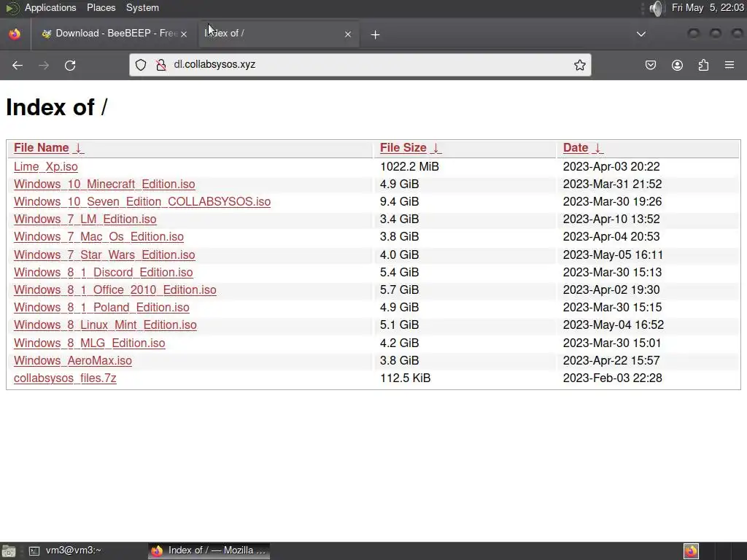Open Windows_7_Star_Wars_Edition.iso link
The height and width of the screenshot is (560, 747).
(104, 254)
